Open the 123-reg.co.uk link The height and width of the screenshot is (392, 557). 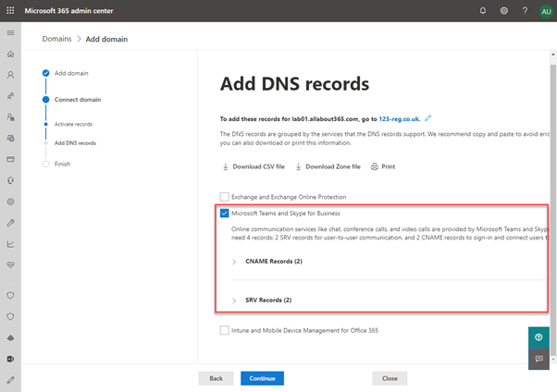[x=399, y=119]
